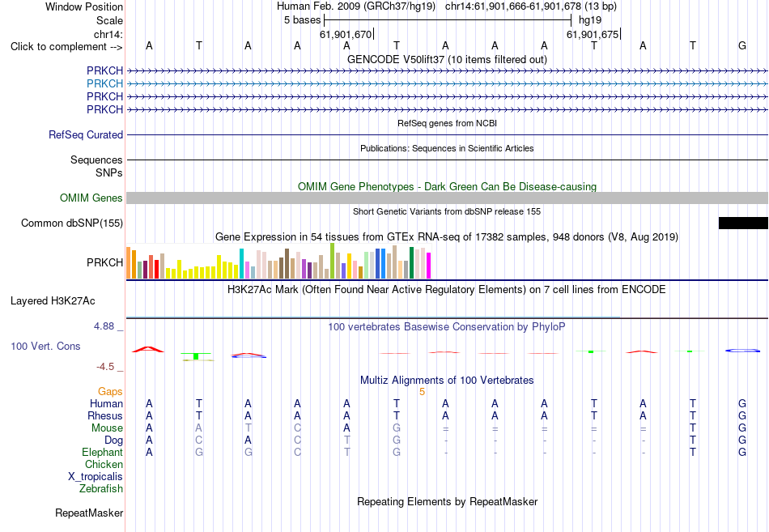The height and width of the screenshot is (532, 769).
Task: Click 'Short Genetic Variants from dbSNP' title
Action: coord(447,211)
